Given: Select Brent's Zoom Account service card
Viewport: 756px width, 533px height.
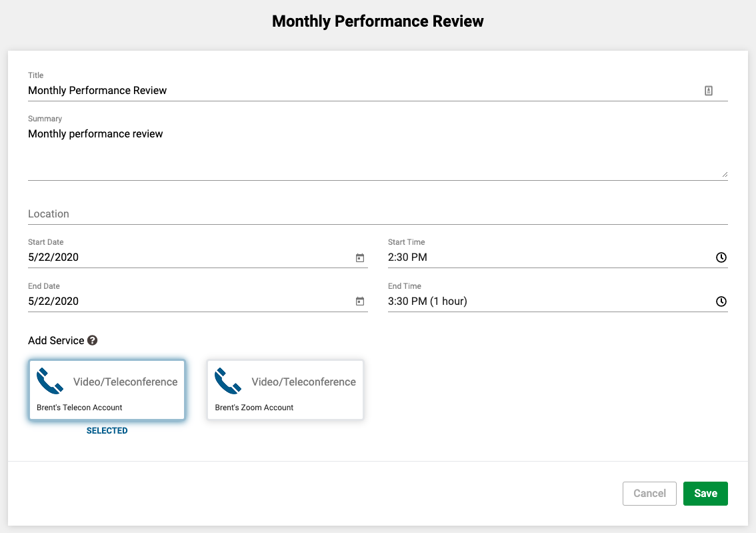Looking at the screenshot, I should tap(285, 390).
